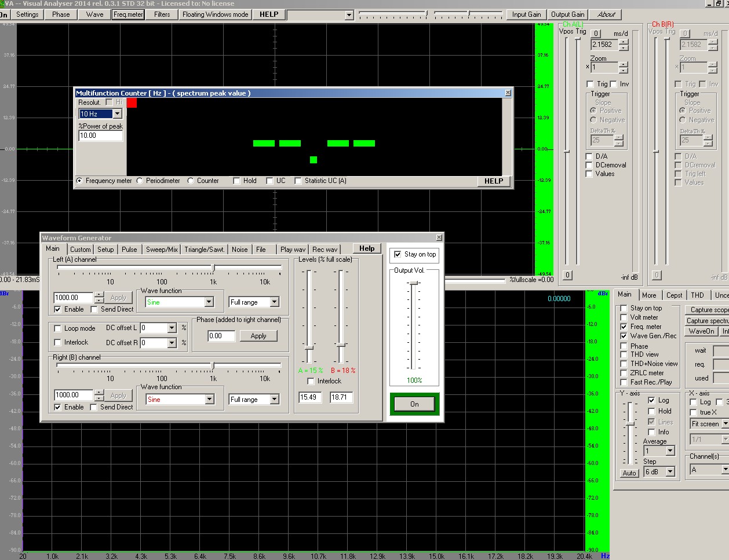Open the Filters toolbar button
This screenshot has width=729, height=560.
162,14
